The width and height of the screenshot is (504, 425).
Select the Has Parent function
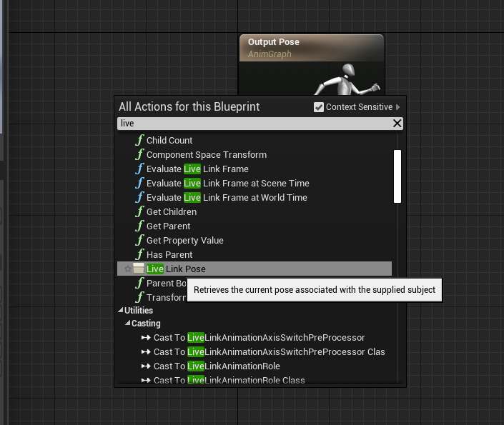(x=169, y=255)
